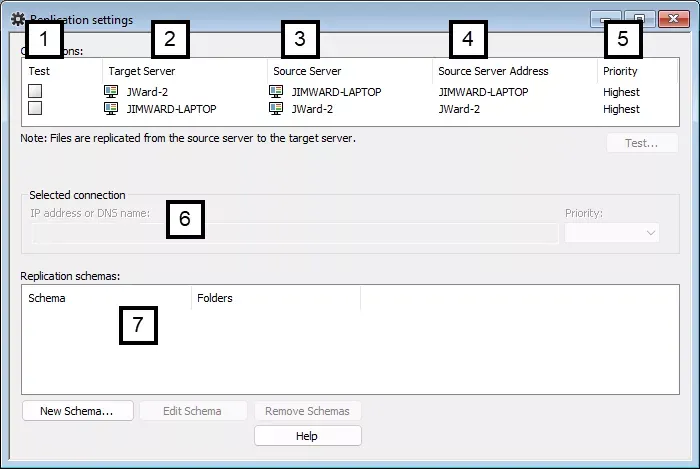Viewport: 700px width, 469px height.
Task: Click the computer icon beside source server JIMWARD-LAPTOP
Action: tap(276, 91)
